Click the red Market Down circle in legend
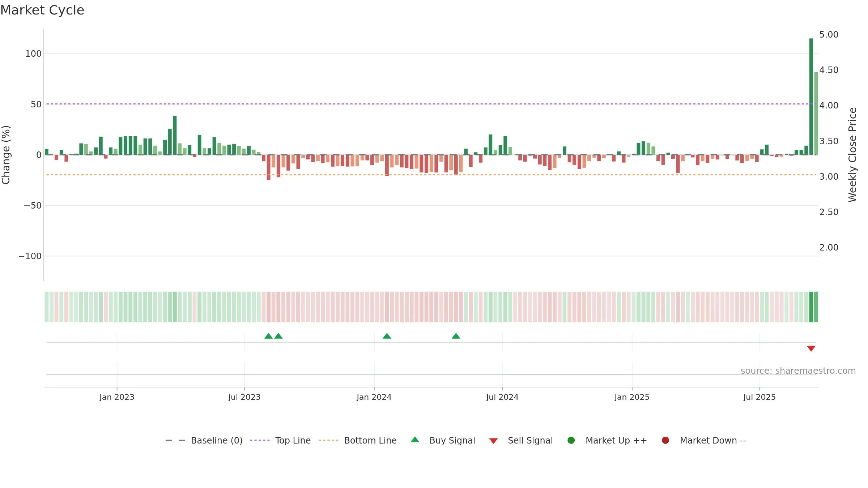Viewport: 868px width, 488px height. coord(665,440)
